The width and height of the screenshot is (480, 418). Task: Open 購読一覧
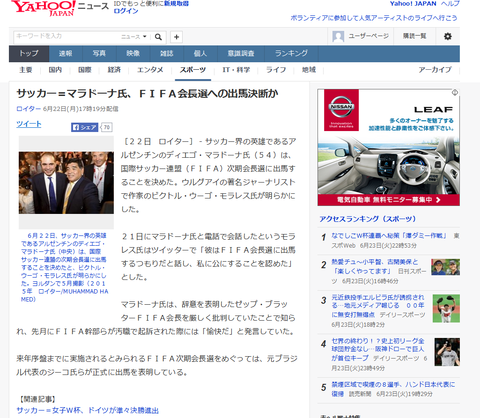(414, 36)
